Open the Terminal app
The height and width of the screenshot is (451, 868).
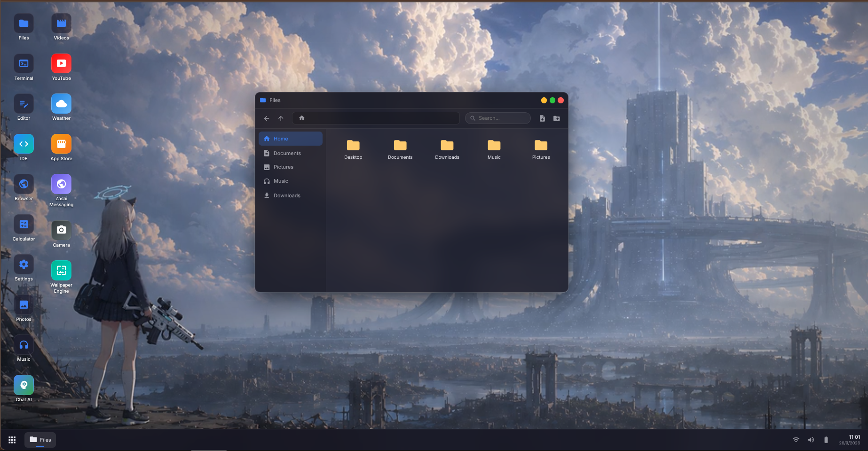tap(24, 67)
